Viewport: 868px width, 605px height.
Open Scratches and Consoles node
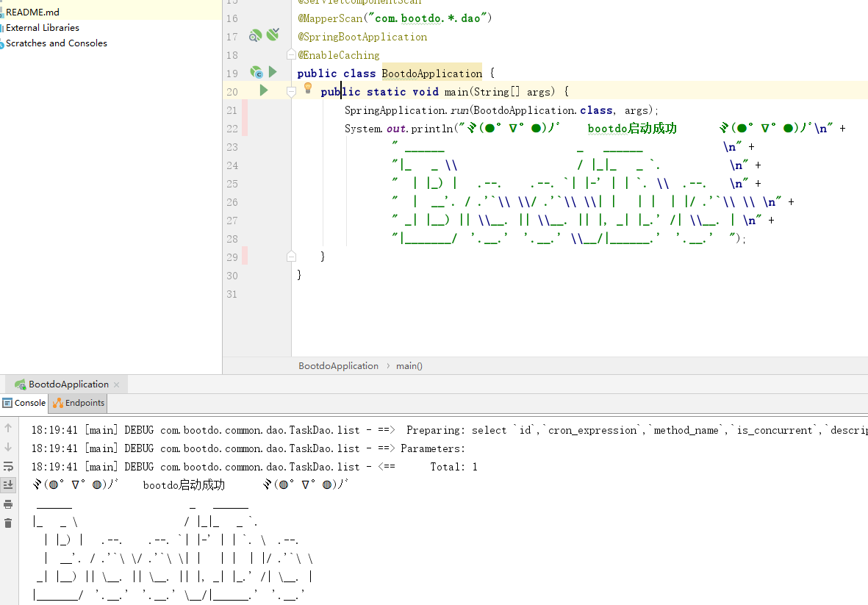[56, 43]
